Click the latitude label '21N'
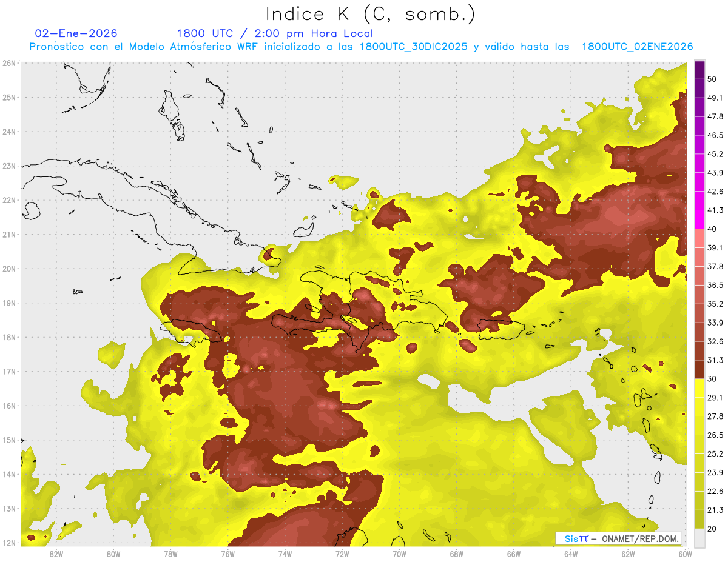728x562 pixels. click(8, 235)
